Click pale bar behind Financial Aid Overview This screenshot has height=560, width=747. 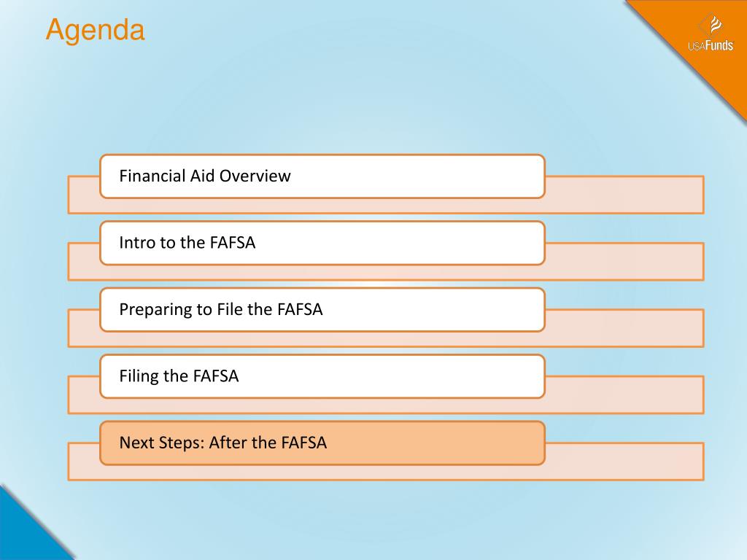coord(624,195)
